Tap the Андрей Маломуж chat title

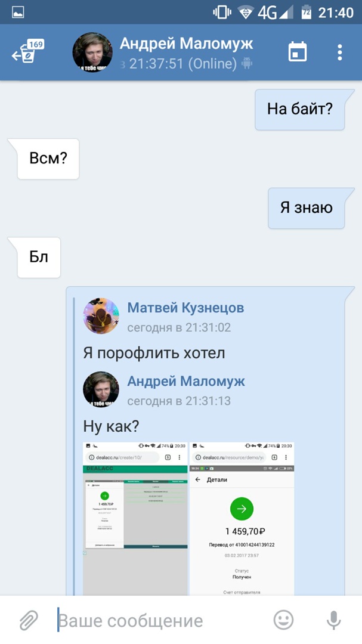[187, 44]
